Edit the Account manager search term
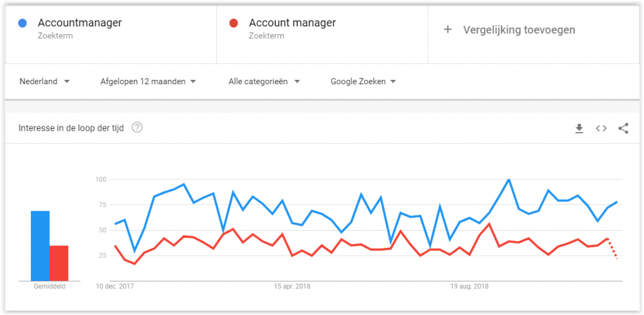This screenshot has height=315, width=644. [x=292, y=23]
